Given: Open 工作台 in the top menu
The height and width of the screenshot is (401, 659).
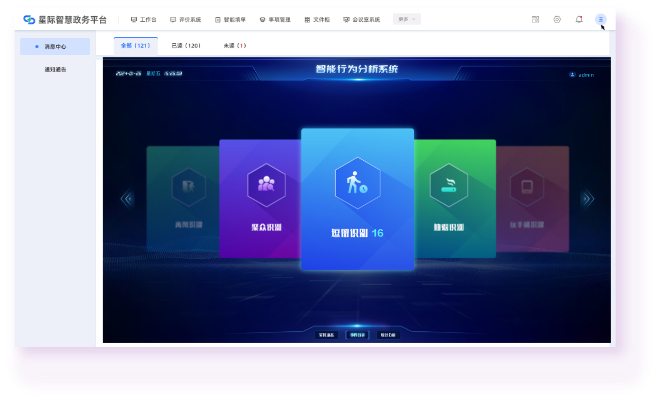Looking at the screenshot, I should [144, 19].
